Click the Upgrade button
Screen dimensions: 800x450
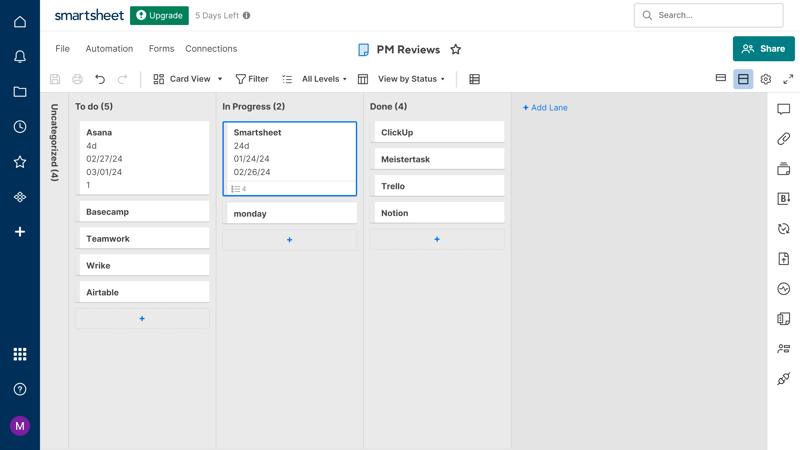159,15
